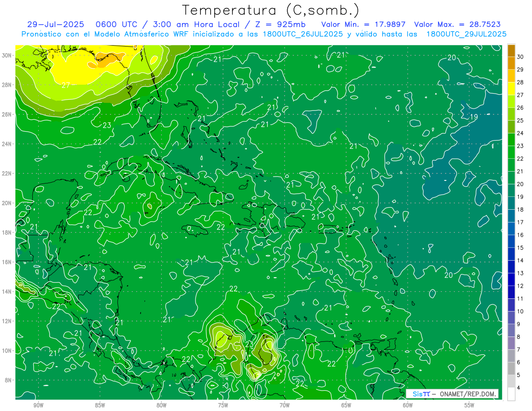
Task: Click the purple legend band between 7 and 8
Action: click(x=511, y=343)
